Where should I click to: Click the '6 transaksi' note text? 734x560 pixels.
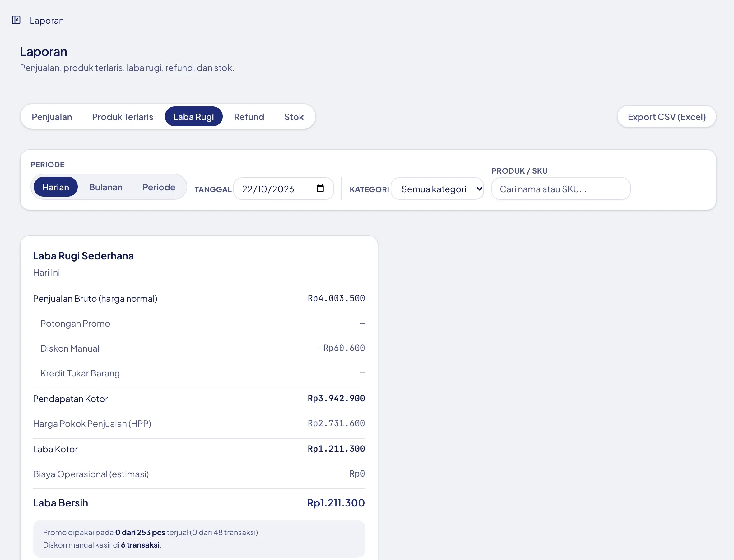pyautogui.click(x=140, y=545)
